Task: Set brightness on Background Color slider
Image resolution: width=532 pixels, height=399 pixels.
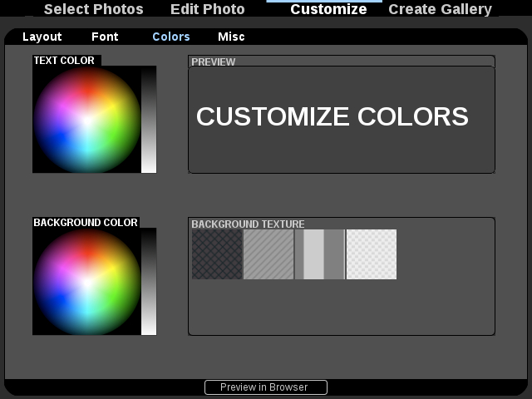Action: tap(149, 282)
